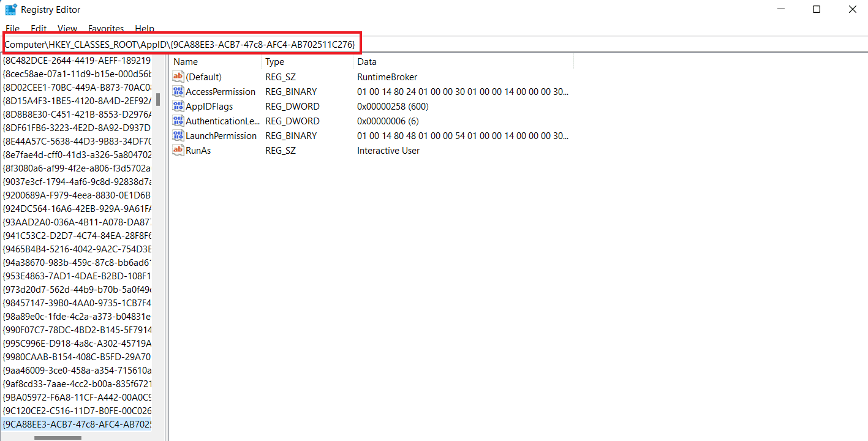Click AccessPermission binary data starting 01 00 14 80 24

(462, 91)
